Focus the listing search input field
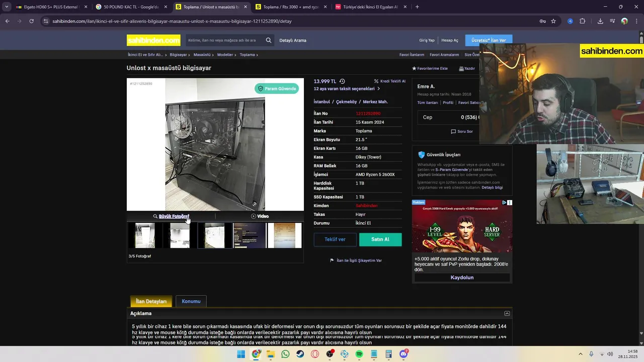The height and width of the screenshot is (362, 644). click(x=225, y=40)
